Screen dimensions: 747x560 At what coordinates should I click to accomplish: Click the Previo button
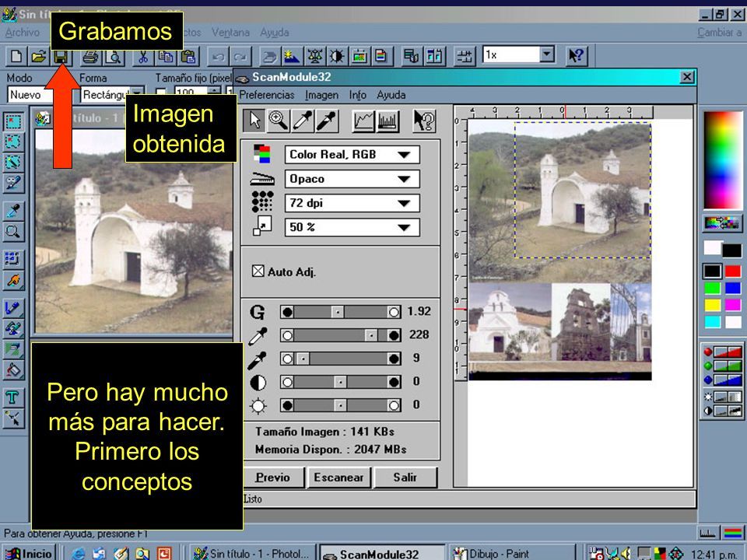273,477
